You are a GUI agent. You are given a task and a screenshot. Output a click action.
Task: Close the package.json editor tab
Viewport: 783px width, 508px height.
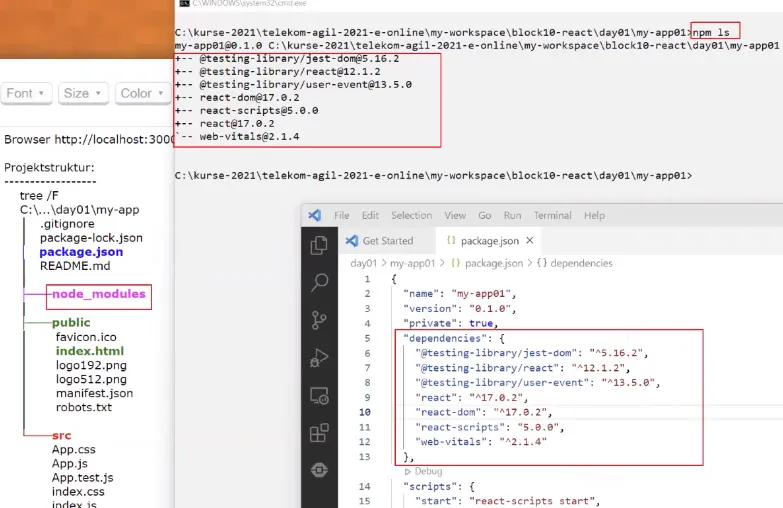pyautogui.click(x=530, y=240)
